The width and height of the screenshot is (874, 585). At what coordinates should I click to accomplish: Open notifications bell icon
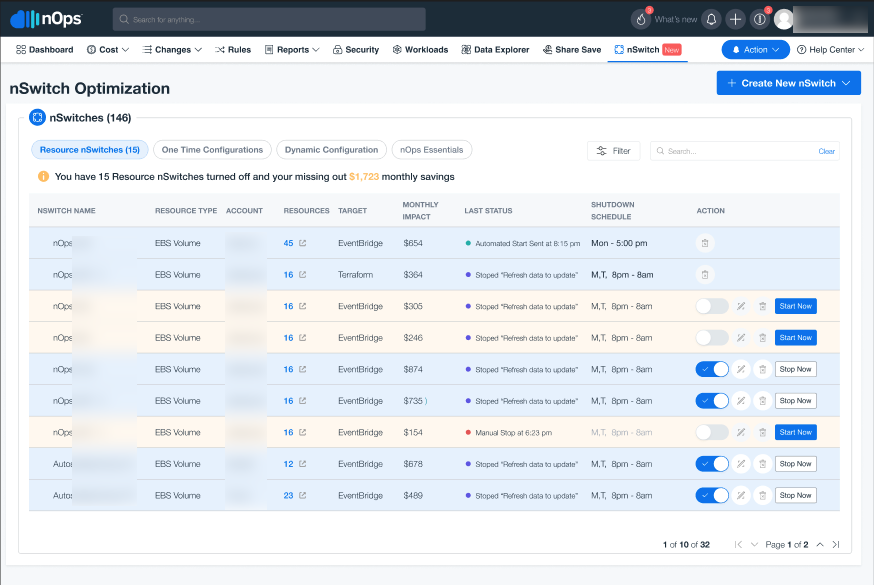pos(711,20)
